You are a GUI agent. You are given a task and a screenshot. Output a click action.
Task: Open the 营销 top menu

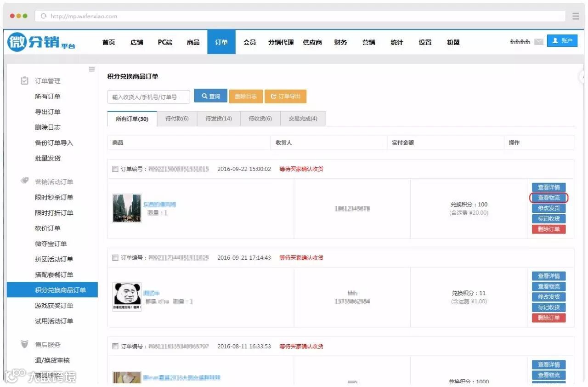click(369, 42)
